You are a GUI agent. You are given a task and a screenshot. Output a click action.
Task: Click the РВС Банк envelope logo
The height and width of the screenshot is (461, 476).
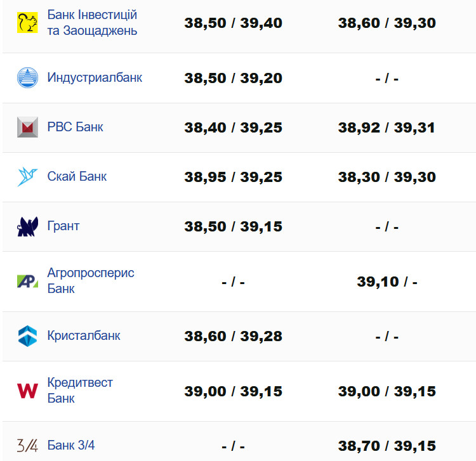click(27, 127)
